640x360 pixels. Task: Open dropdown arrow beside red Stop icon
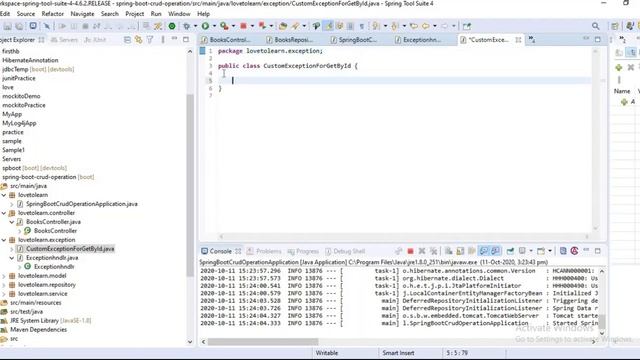(x=252, y=26)
